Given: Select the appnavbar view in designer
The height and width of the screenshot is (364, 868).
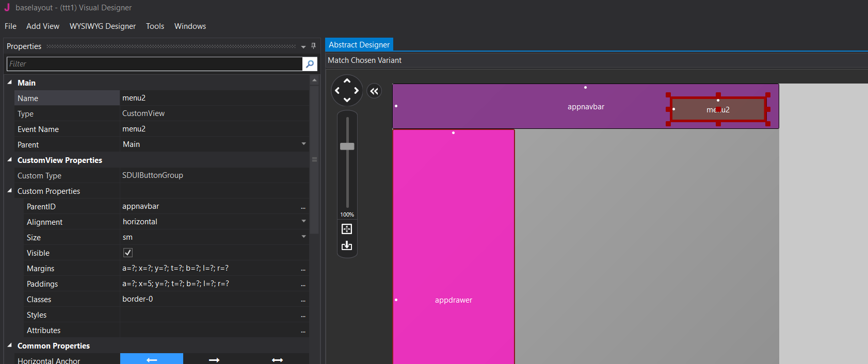Looking at the screenshot, I should [585, 107].
